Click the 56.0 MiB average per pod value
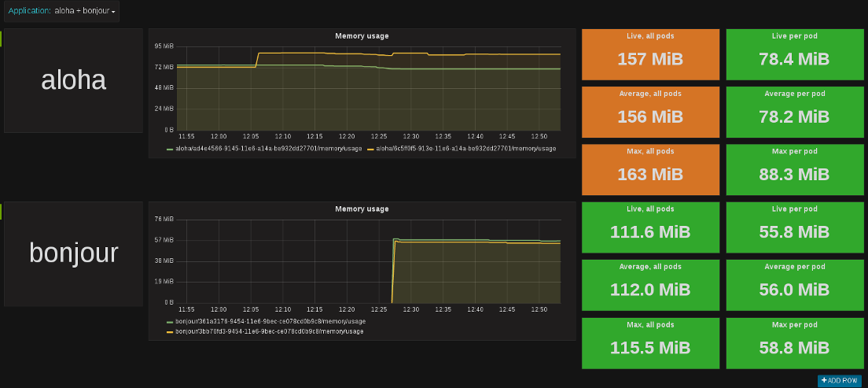Image resolution: width=868 pixels, height=388 pixels. pyautogui.click(x=794, y=290)
